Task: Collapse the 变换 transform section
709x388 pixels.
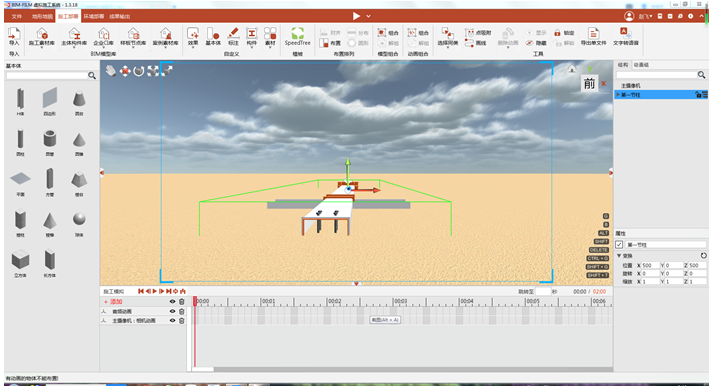Action: (619, 256)
